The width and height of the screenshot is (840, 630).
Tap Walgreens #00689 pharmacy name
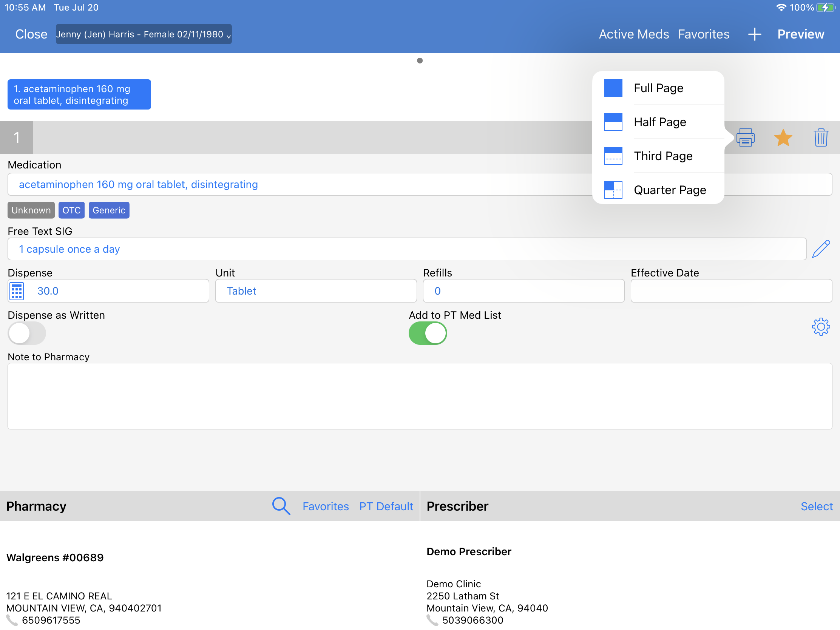point(55,557)
